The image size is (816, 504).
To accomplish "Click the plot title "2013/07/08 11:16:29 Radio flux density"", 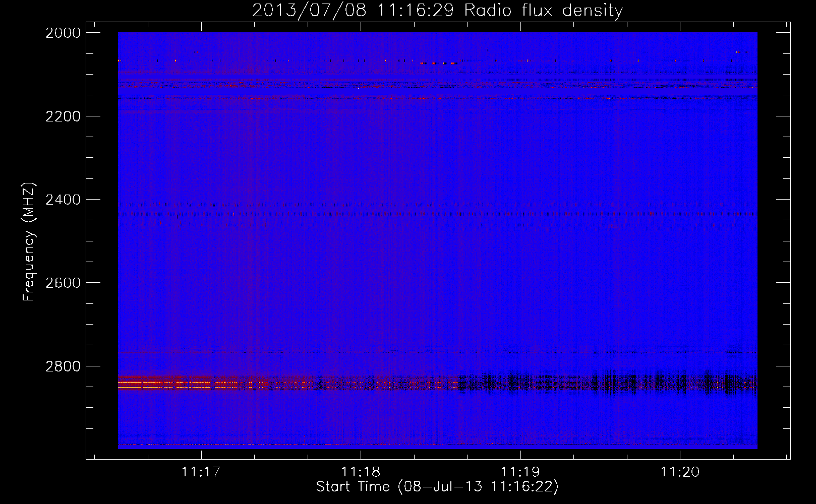I will 437,11.
